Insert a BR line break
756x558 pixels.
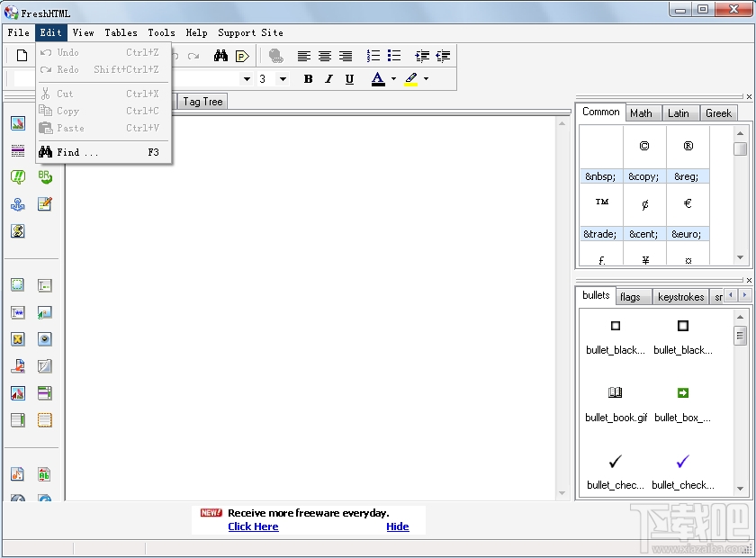click(x=44, y=176)
